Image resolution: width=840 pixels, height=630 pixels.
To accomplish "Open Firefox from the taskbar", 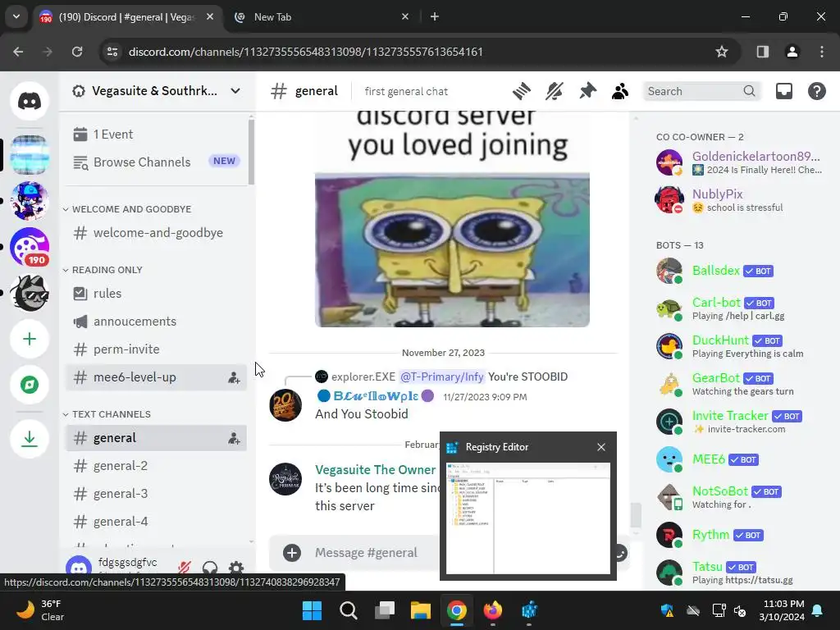I will click(493, 610).
